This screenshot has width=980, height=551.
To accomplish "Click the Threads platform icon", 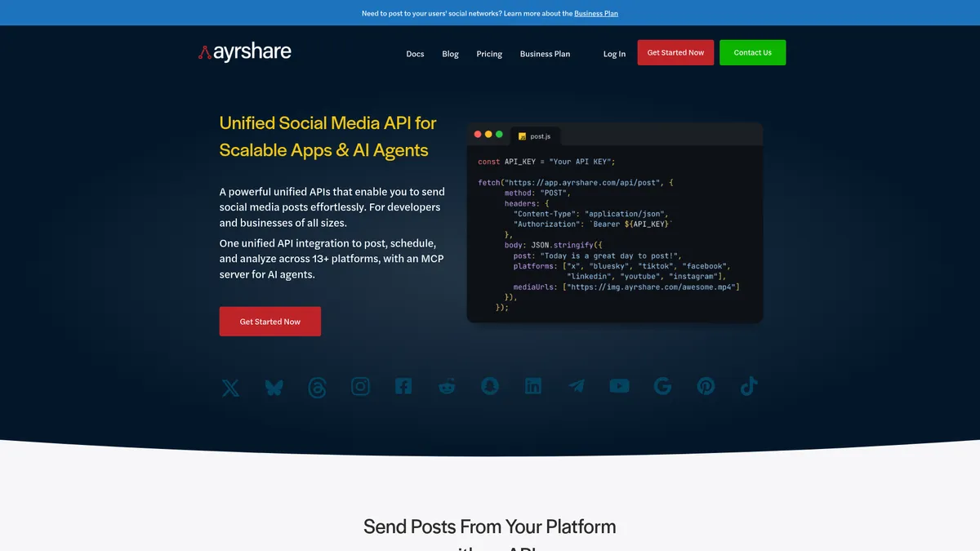I will pos(317,387).
